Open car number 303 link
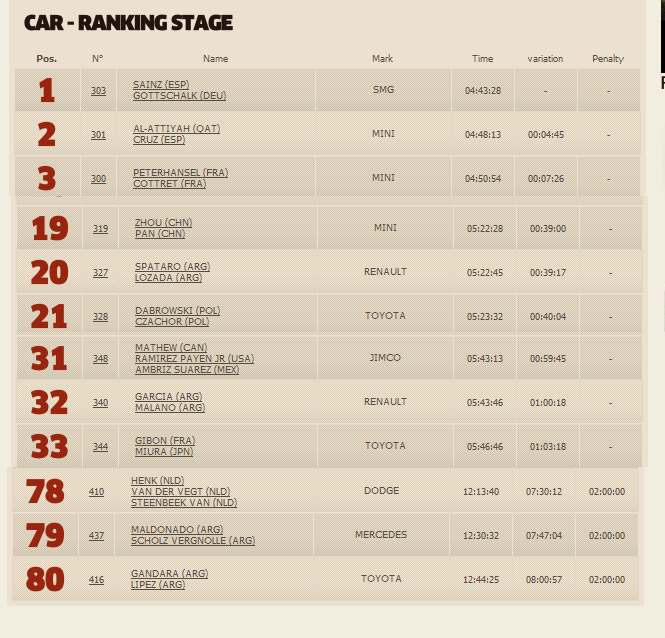Image resolution: width=665 pixels, height=638 pixels. 98,91
